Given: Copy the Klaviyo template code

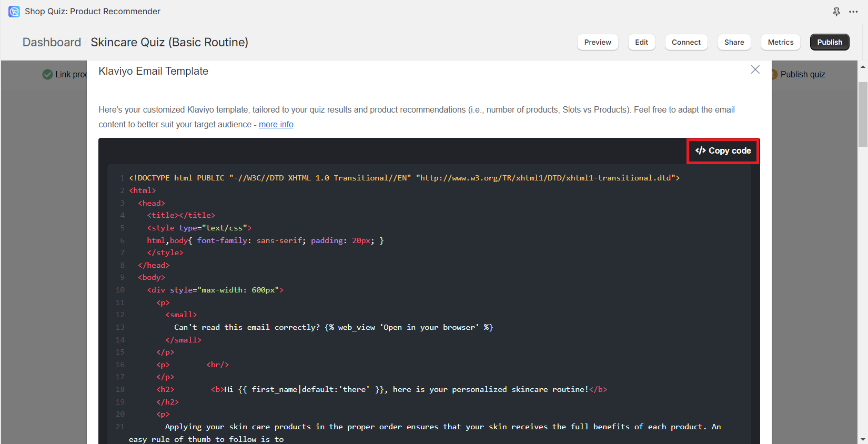Looking at the screenshot, I should (x=723, y=151).
